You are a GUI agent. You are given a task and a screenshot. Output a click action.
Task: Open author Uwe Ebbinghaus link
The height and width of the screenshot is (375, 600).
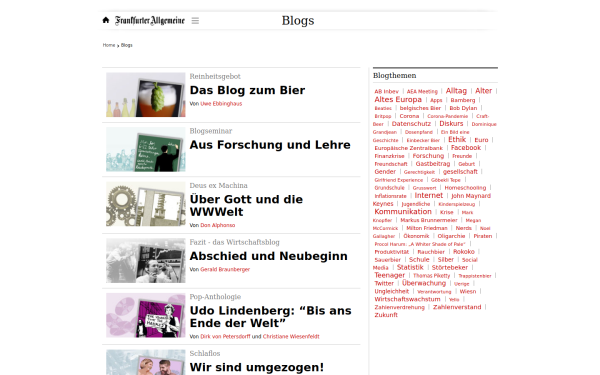[x=221, y=104]
